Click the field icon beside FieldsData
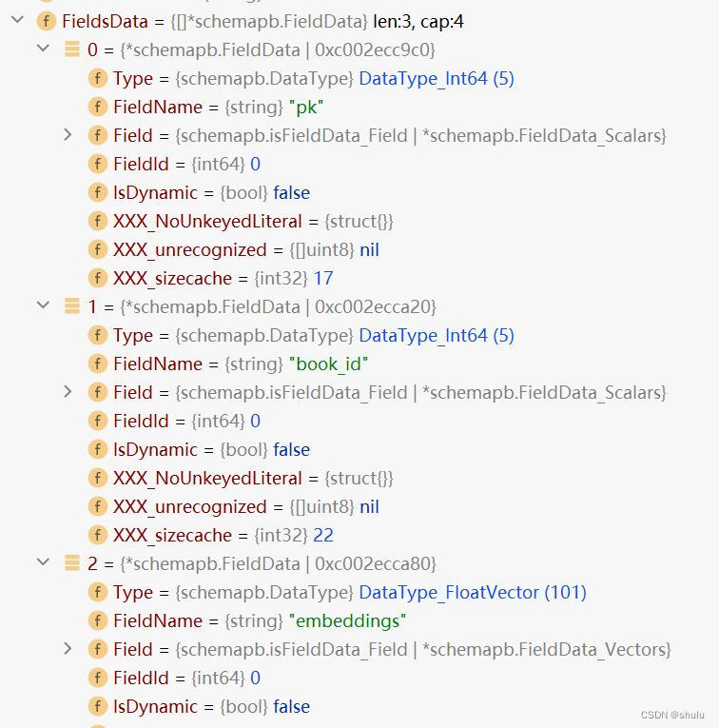The image size is (719, 728). [x=46, y=21]
